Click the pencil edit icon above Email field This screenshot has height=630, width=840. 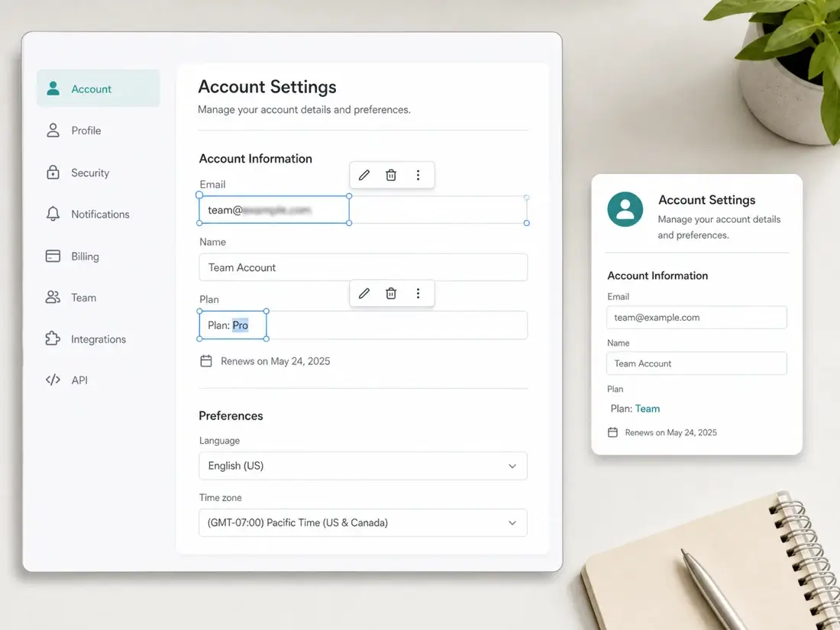364,175
